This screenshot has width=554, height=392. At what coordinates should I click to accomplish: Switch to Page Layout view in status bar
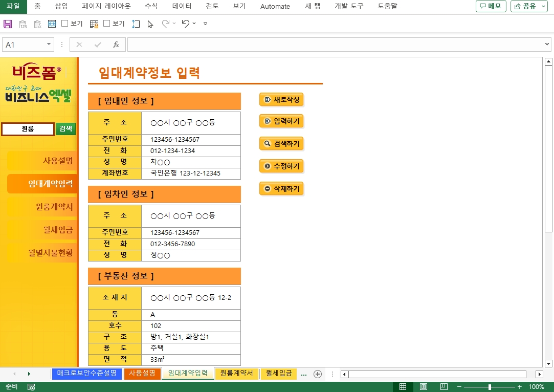[x=424, y=387]
